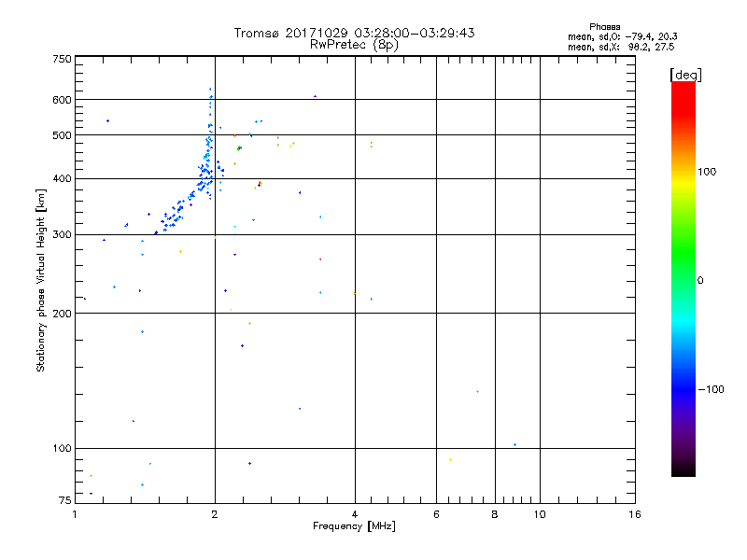747x560 pixels.
Task: Click the 16 label on the frequency axis
Action: coord(633,514)
